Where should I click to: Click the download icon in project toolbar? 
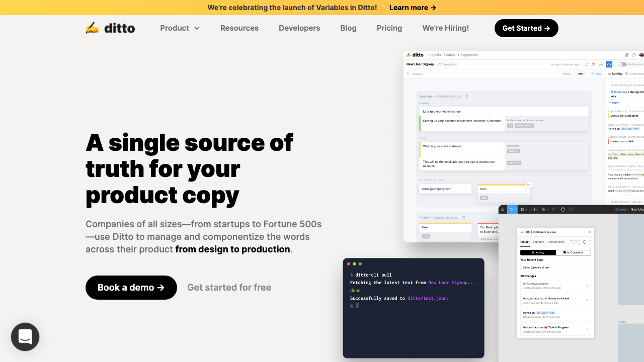[x=601, y=64]
